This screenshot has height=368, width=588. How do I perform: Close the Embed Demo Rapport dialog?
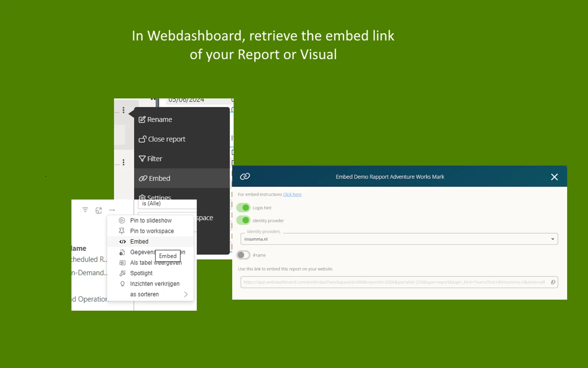click(x=554, y=177)
